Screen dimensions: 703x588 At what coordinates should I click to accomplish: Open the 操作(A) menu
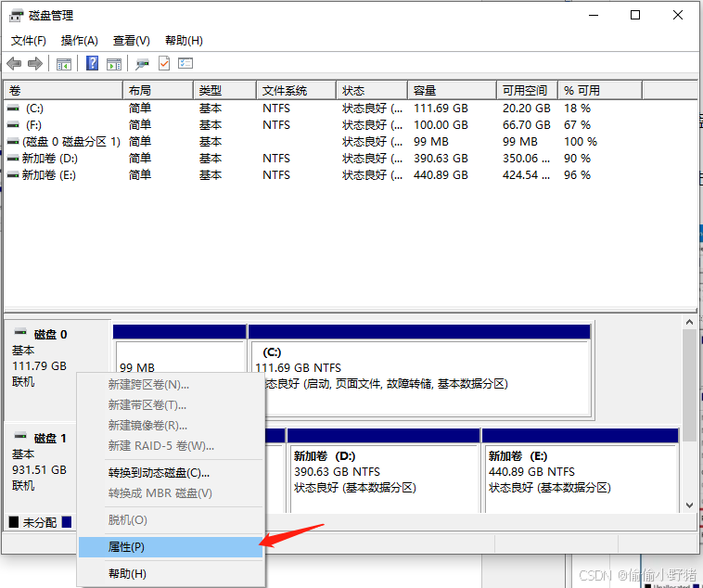click(80, 41)
